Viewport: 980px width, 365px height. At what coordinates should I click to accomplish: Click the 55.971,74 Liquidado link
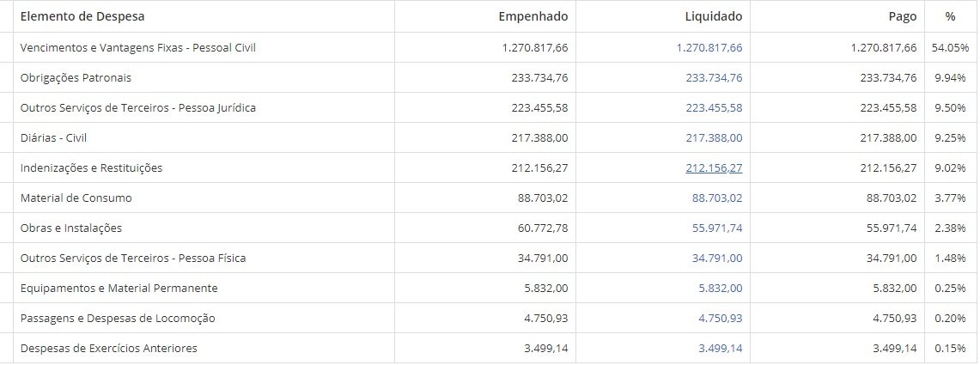[x=717, y=228]
